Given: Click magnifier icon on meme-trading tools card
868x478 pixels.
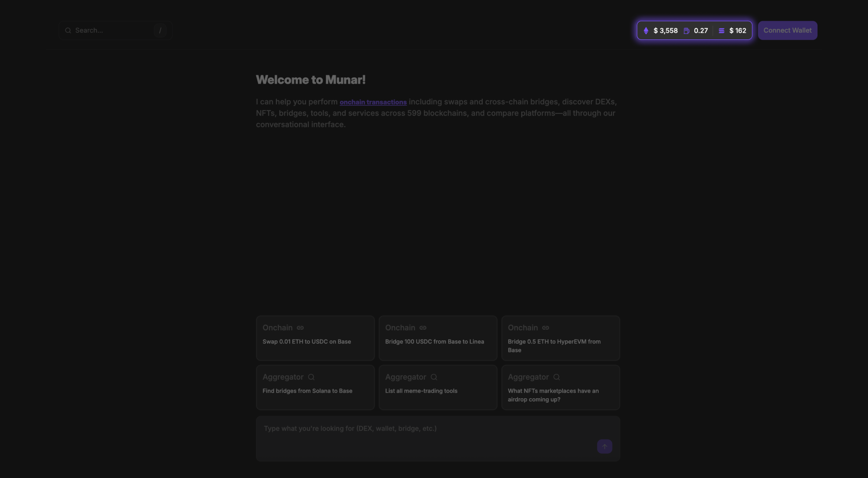Looking at the screenshot, I should (434, 377).
